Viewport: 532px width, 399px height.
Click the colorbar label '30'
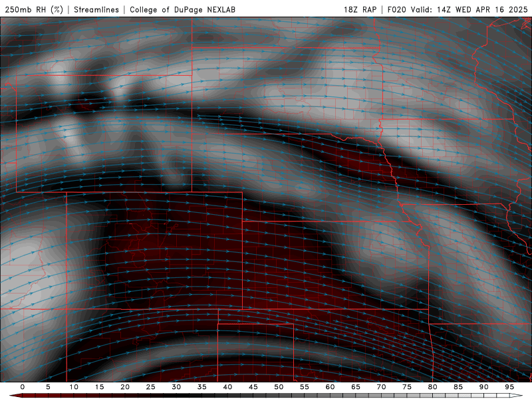(176, 387)
